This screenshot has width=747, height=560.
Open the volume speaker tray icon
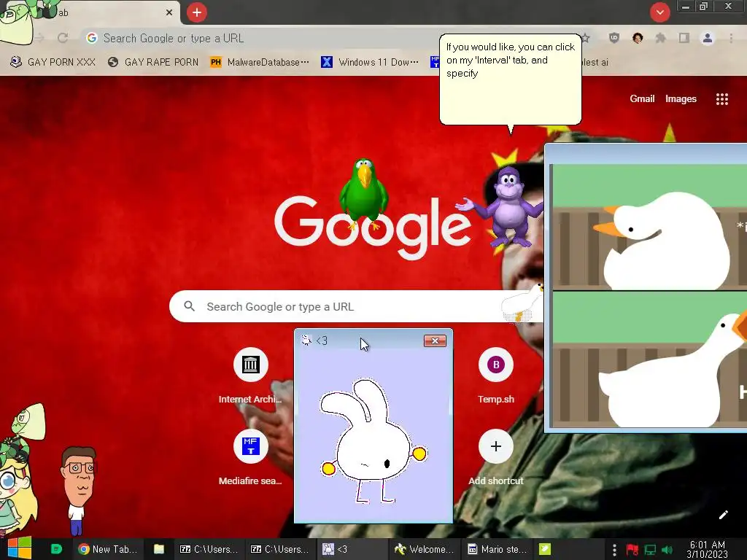tap(667, 550)
